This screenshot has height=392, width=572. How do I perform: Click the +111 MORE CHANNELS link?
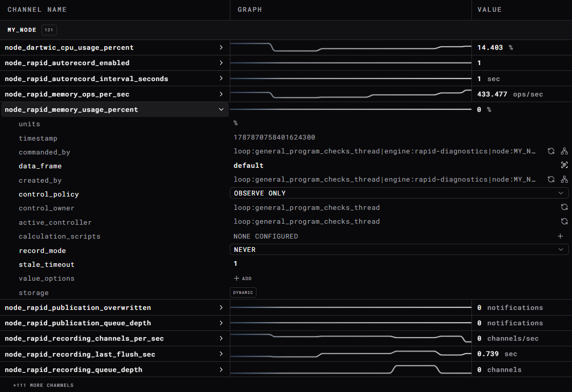(43, 385)
